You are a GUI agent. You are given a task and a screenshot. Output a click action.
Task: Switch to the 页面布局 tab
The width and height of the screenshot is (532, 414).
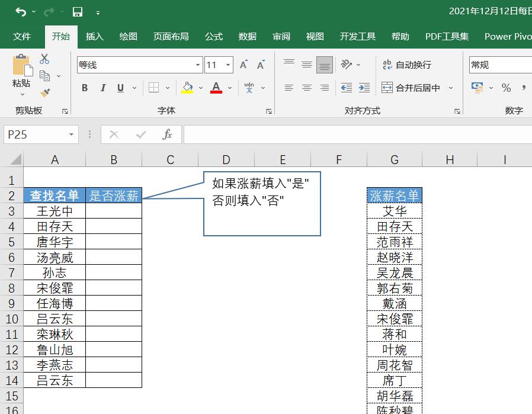tap(171, 37)
